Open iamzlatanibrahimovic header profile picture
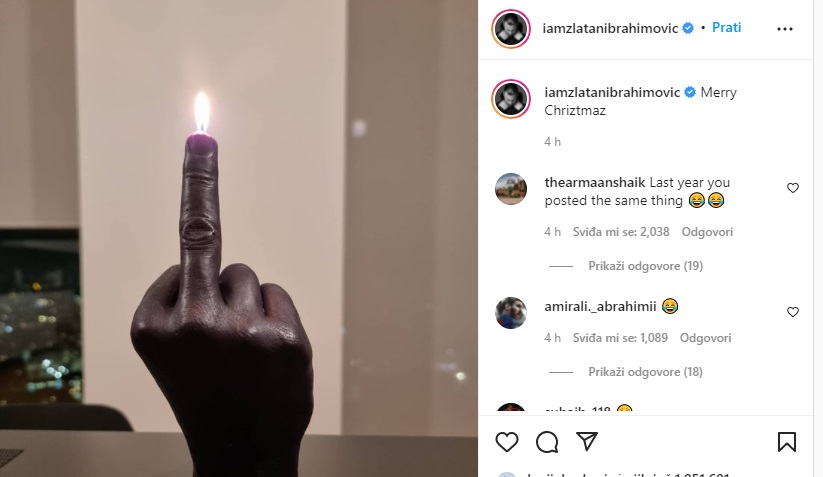 tap(511, 29)
